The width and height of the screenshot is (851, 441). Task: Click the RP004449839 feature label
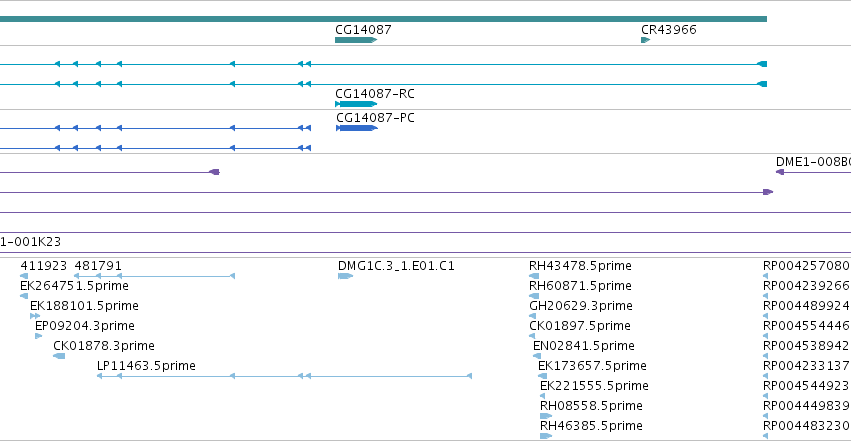806,406
